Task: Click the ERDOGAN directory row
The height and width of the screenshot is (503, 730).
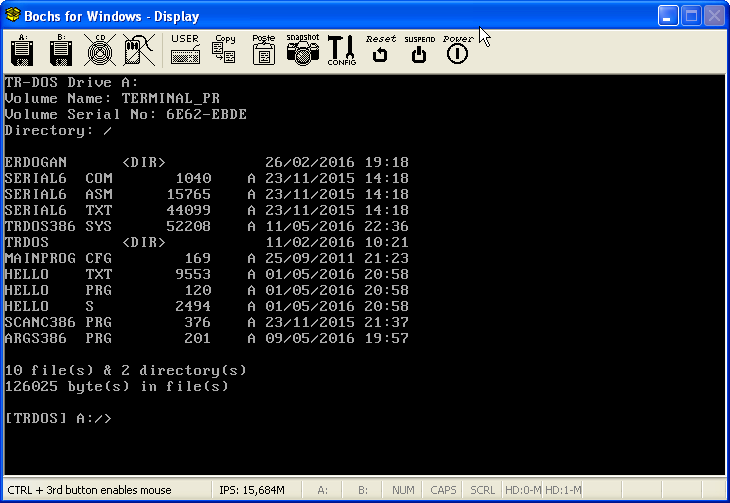Action: pos(207,163)
